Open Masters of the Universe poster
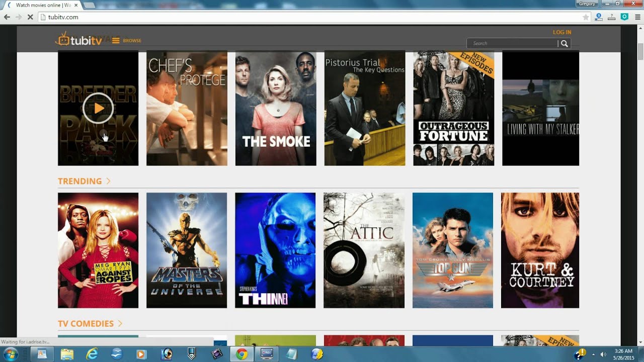Image resolution: width=644 pixels, height=362 pixels. pos(187,250)
